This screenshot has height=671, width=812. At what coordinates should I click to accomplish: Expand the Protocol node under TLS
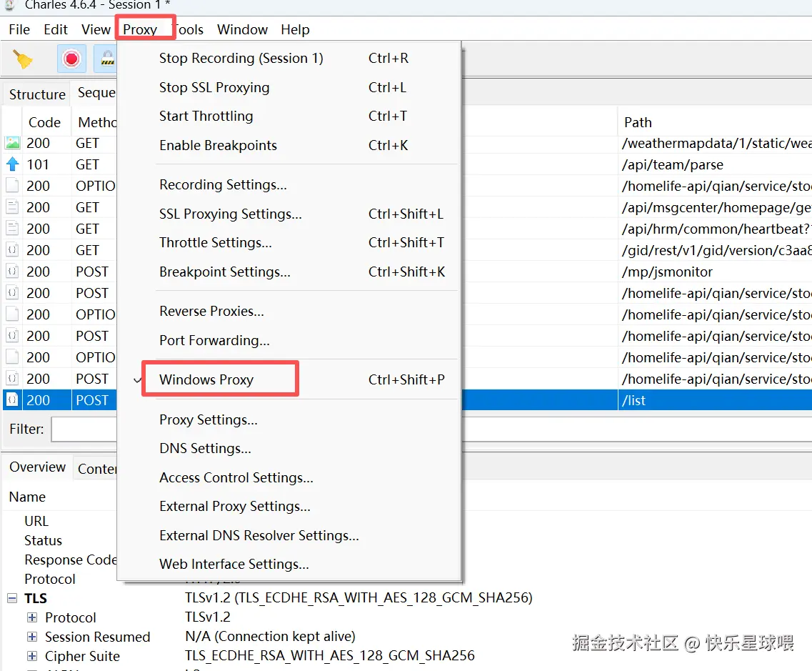point(32,617)
